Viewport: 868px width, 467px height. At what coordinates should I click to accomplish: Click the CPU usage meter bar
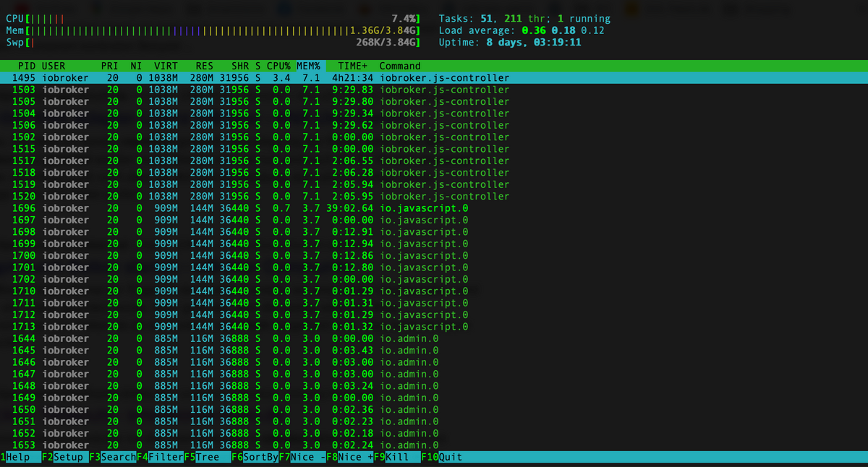click(213, 19)
